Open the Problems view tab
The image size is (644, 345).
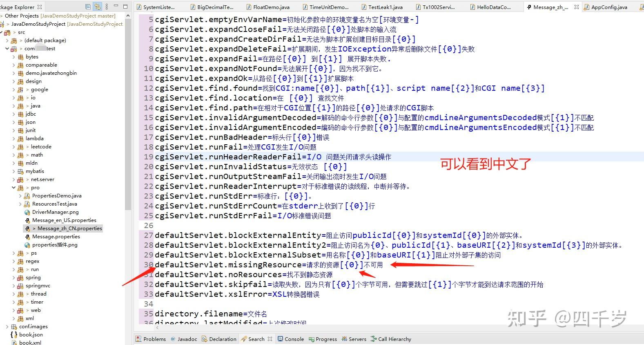[151, 339]
